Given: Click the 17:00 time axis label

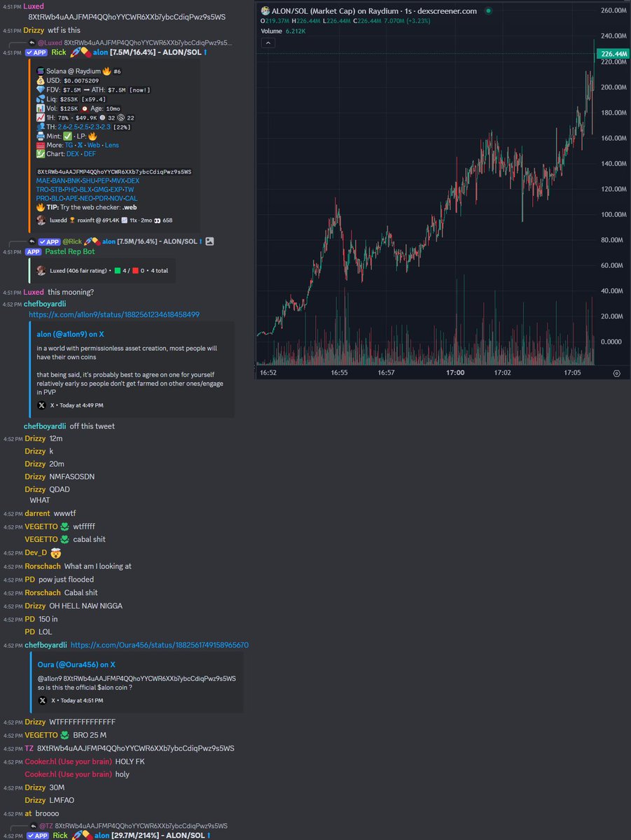Looking at the screenshot, I should pos(455,373).
